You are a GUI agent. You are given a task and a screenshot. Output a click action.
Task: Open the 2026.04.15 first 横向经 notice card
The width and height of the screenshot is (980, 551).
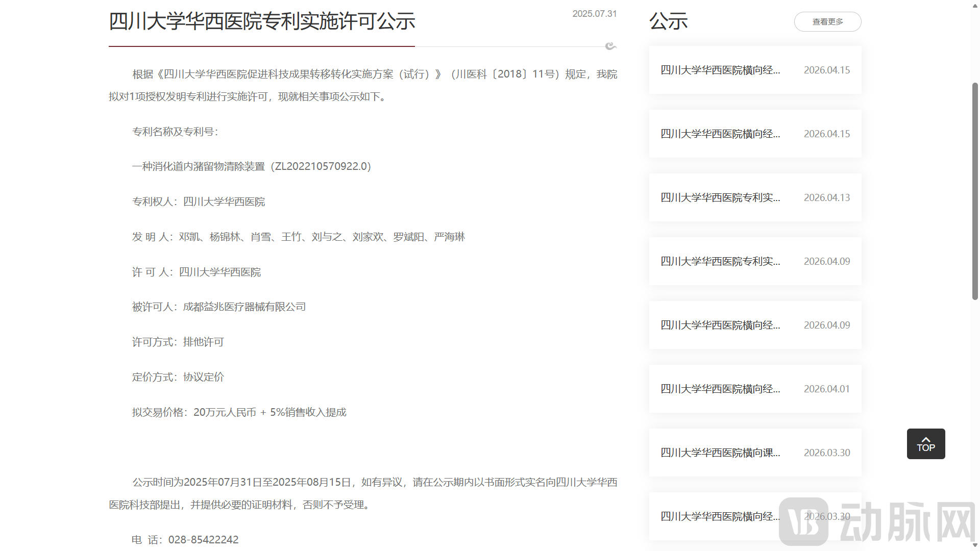pyautogui.click(x=755, y=70)
